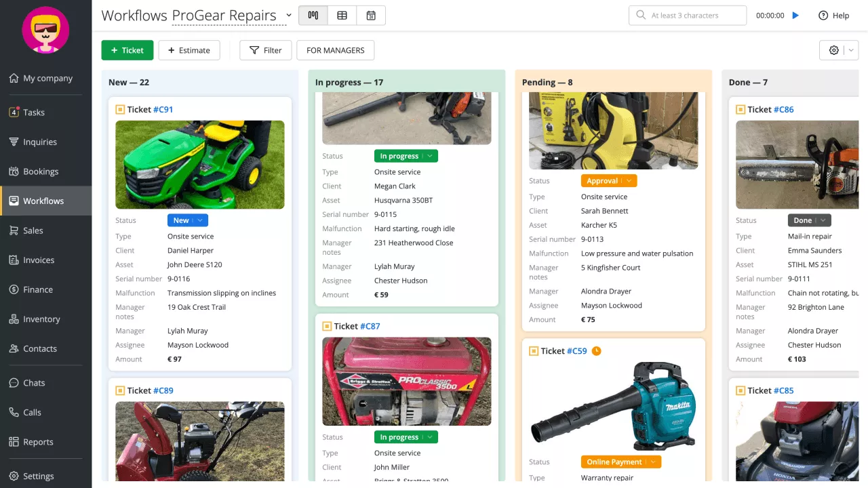Click Pending — 8 column header

[547, 82]
